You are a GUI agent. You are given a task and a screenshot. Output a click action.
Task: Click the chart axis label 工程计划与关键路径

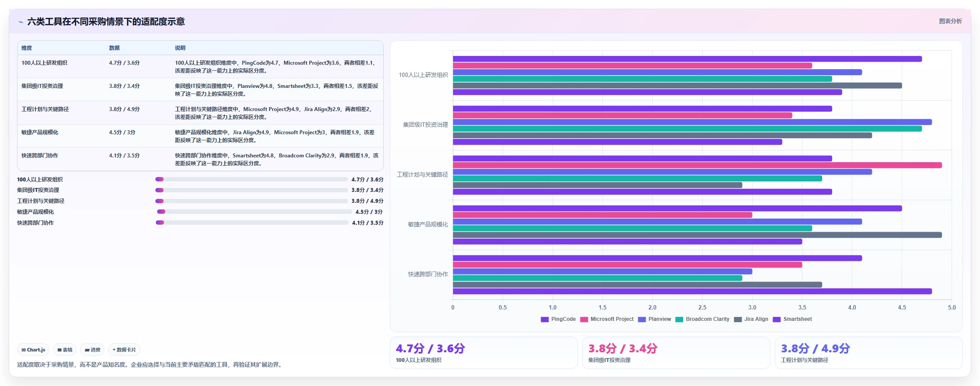pos(422,175)
